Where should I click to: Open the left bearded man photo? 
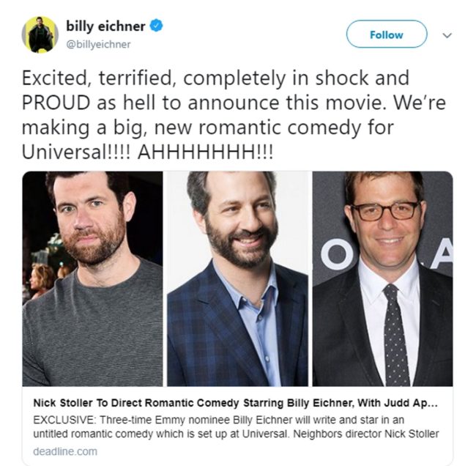point(92,278)
